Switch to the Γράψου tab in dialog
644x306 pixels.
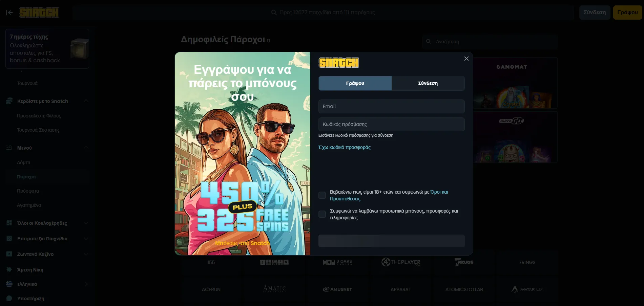pyautogui.click(x=355, y=83)
